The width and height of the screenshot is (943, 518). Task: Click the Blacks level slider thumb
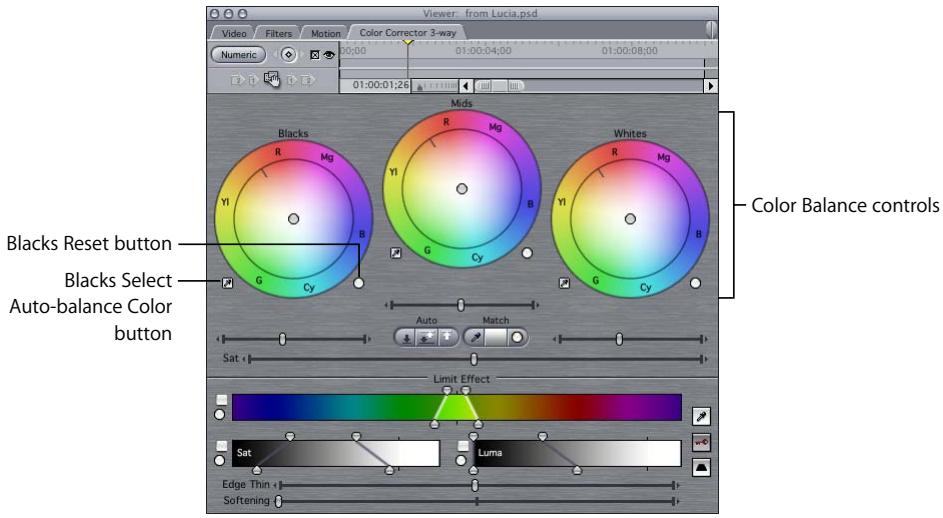pos(282,339)
